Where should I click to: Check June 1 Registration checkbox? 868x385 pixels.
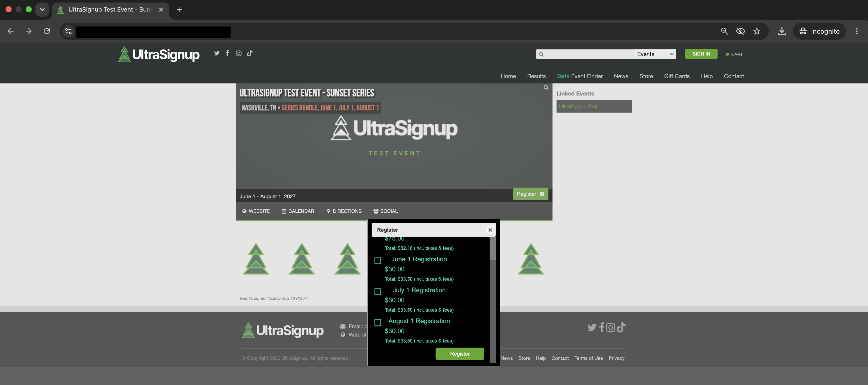click(378, 261)
